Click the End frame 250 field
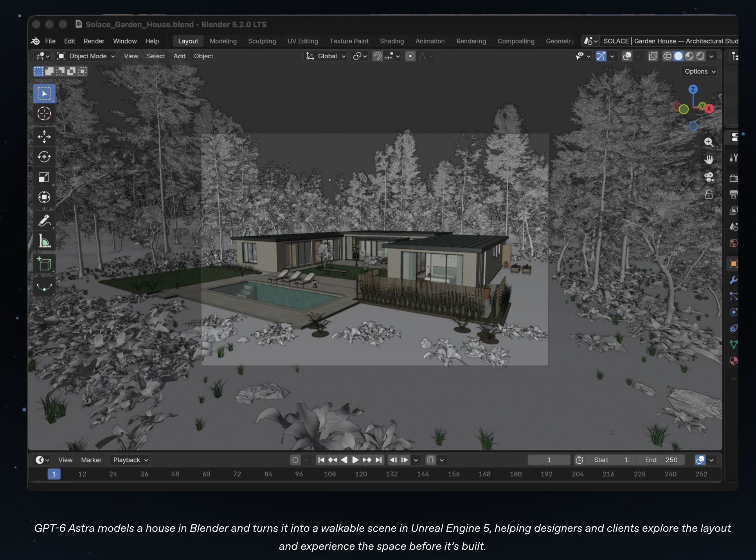 click(x=661, y=460)
